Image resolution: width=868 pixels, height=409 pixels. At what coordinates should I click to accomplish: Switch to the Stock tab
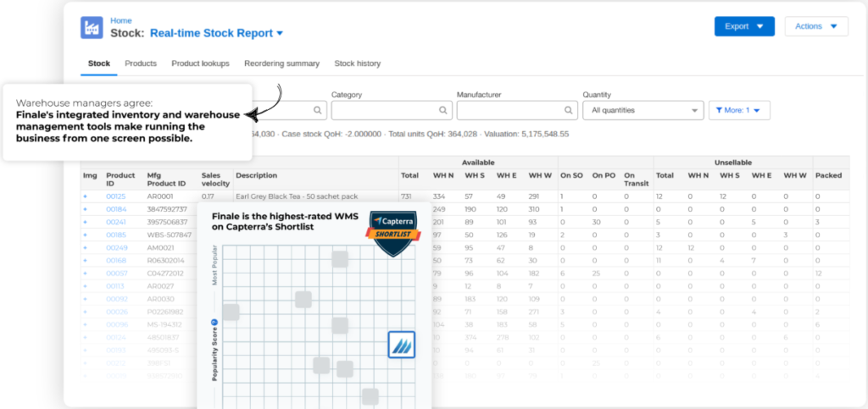pyautogui.click(x=99, y=64)
